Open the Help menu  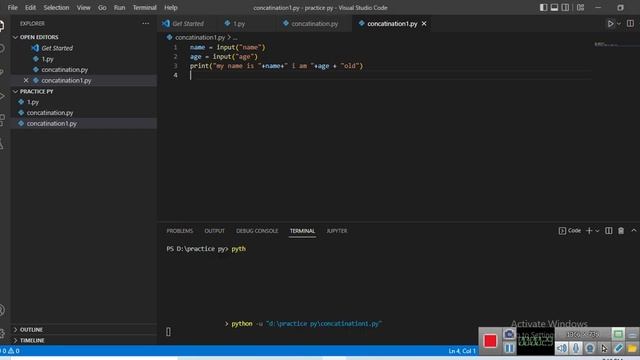coord(171,7)
